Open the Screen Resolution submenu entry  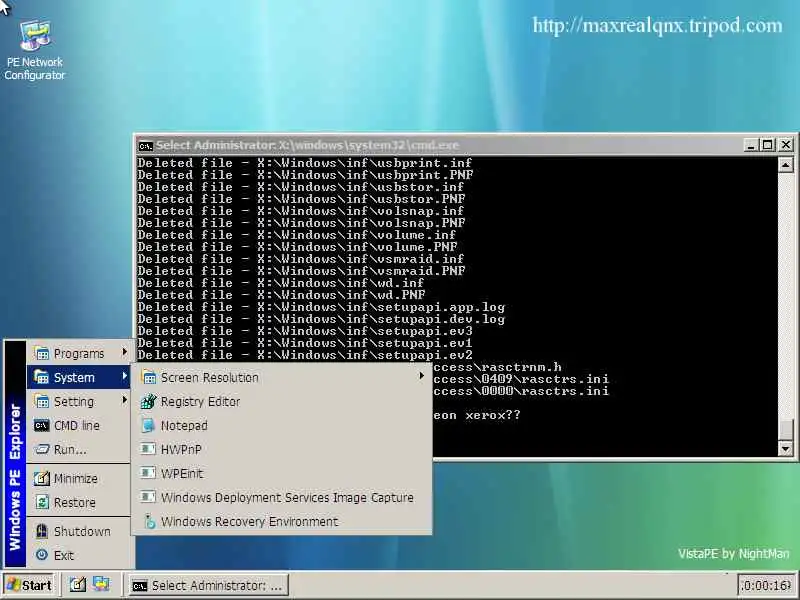[282, 378]
